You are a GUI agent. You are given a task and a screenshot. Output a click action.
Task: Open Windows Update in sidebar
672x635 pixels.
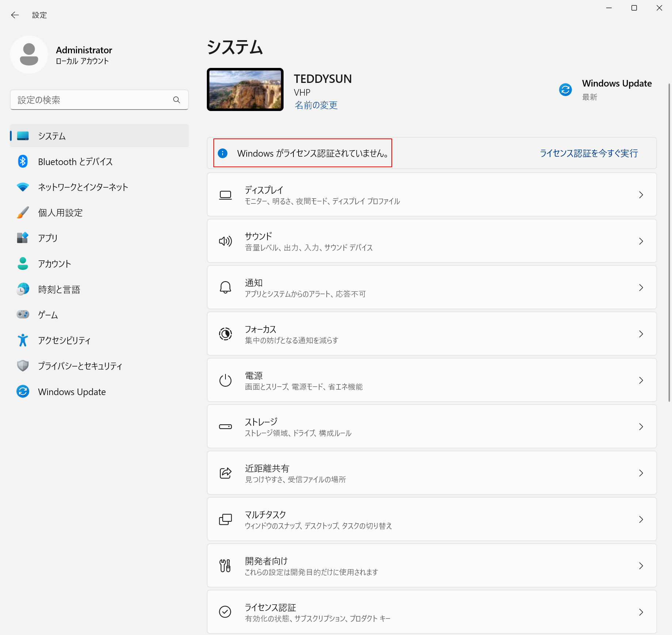pos(99,391)
